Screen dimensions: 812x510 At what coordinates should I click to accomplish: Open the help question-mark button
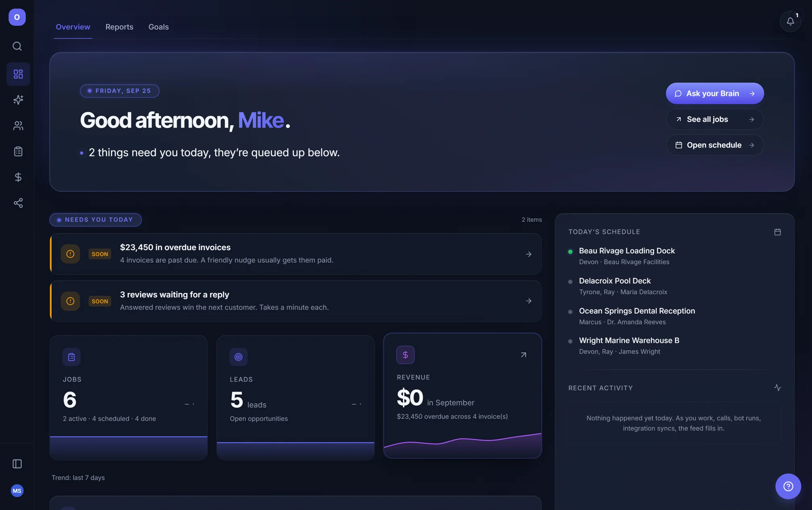(x=788, y=486)
